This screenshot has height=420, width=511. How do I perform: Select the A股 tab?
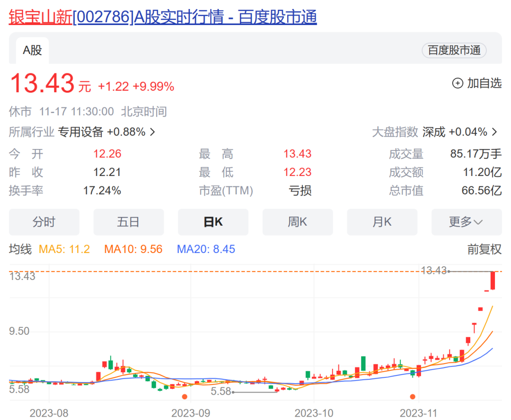coord(32,51)
